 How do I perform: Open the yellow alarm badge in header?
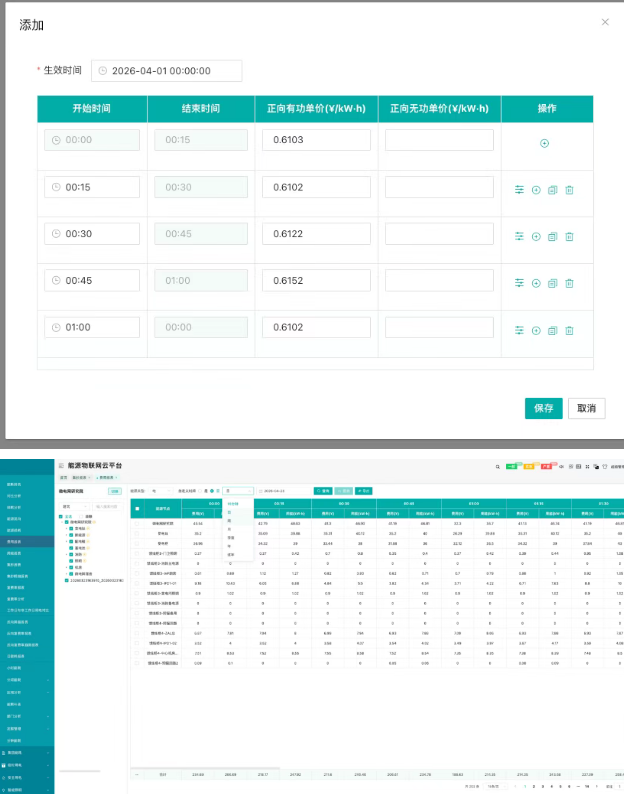(x=530, y=466)
